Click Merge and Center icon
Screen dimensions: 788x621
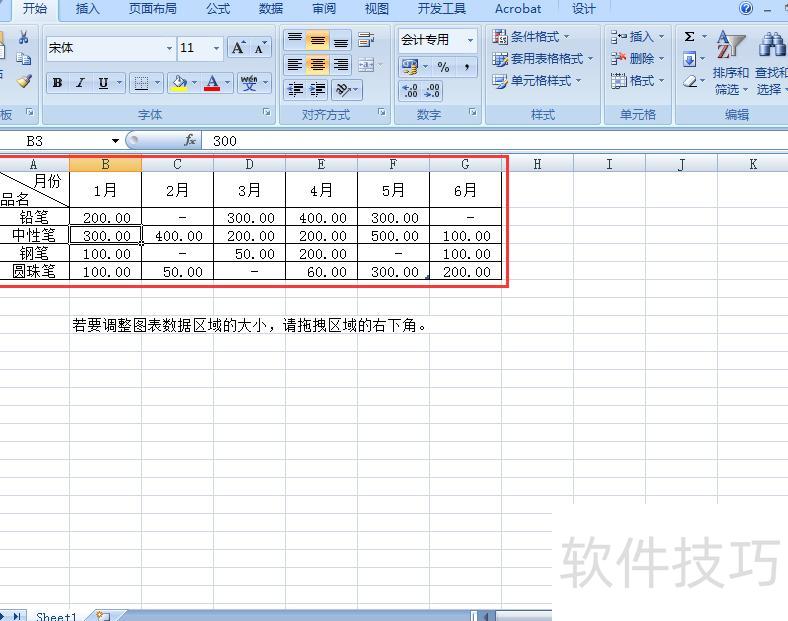click(x=366, y=65)
